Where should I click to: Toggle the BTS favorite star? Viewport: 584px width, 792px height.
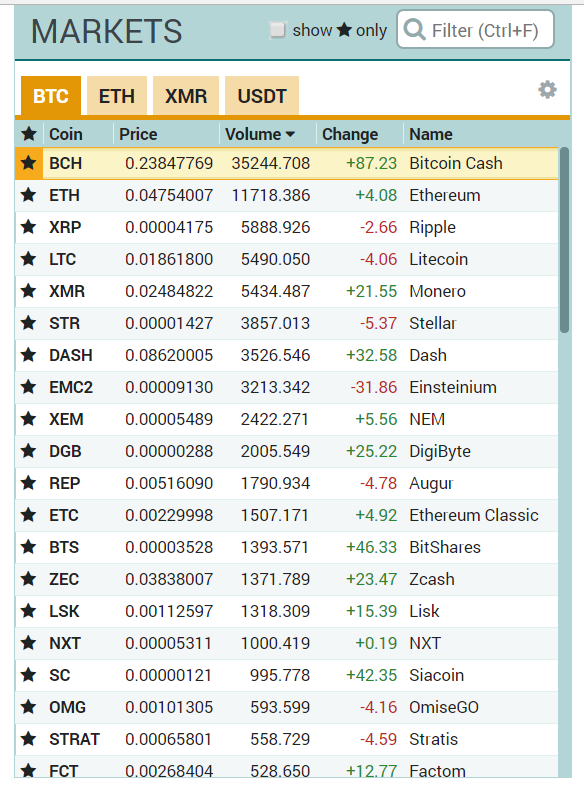[29, 547]
